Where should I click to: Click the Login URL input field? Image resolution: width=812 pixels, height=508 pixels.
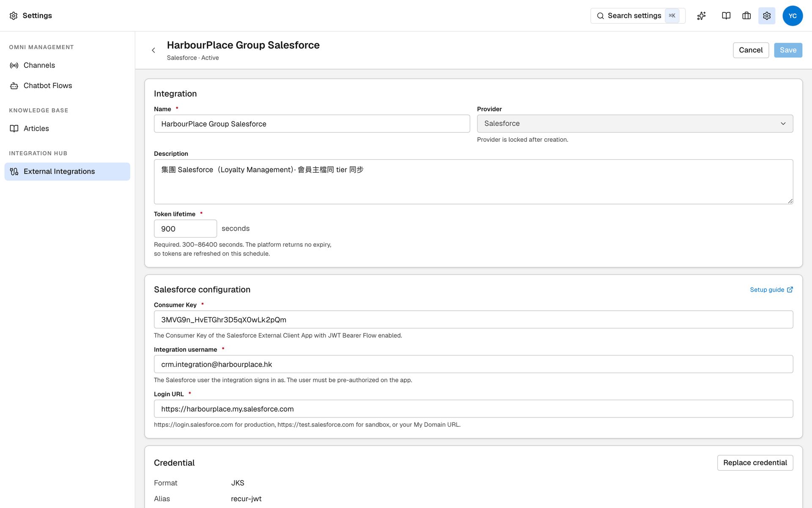pyautogui.click(x=473, y=409)
